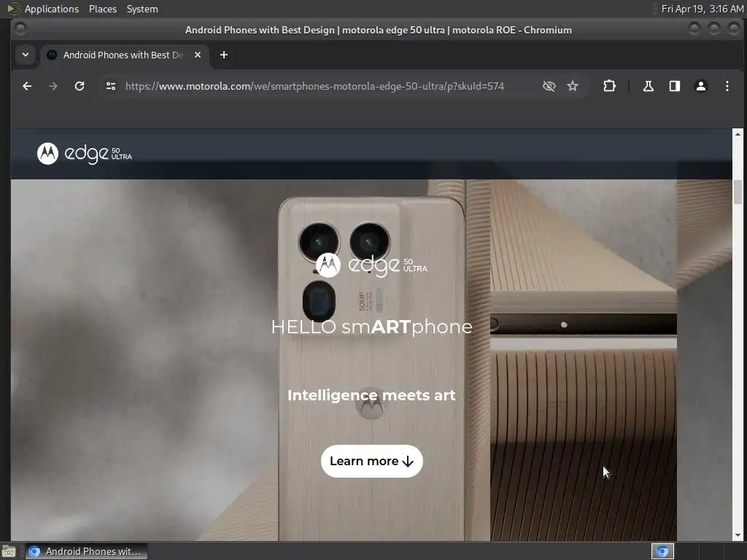
Task: Expand the tab search dropdown
Action: pos(26,55)
